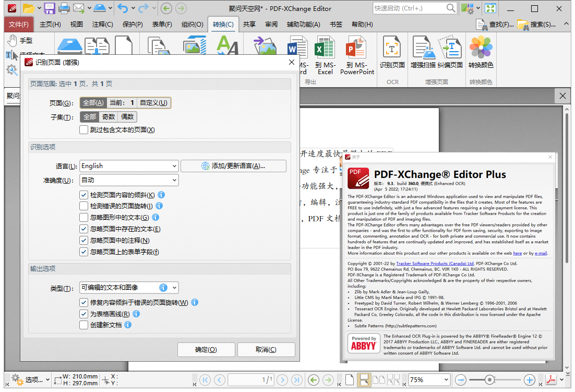Expand the email dropdown arrow

click(89, 8)
